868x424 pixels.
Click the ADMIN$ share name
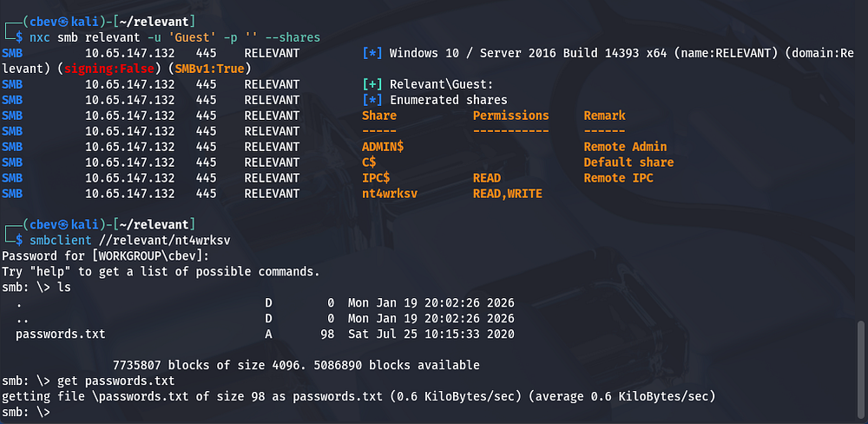pos(384,147)
